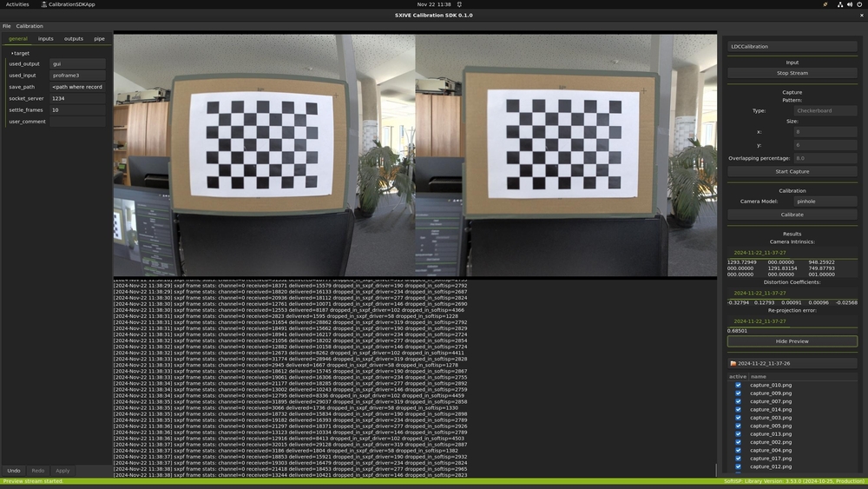The height and width of the screenshot is (489, 868).
Task: Click the Hide Preview button
Action: tap(792, 341)
